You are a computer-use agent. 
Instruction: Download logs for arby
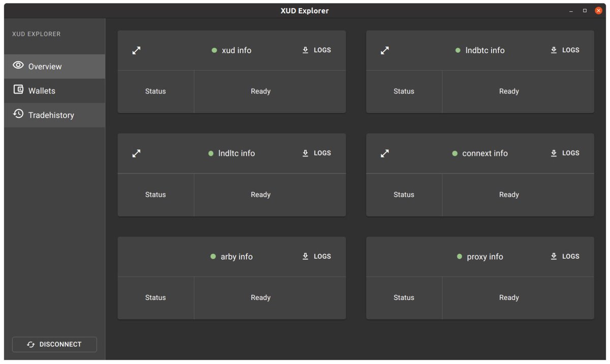316,256
